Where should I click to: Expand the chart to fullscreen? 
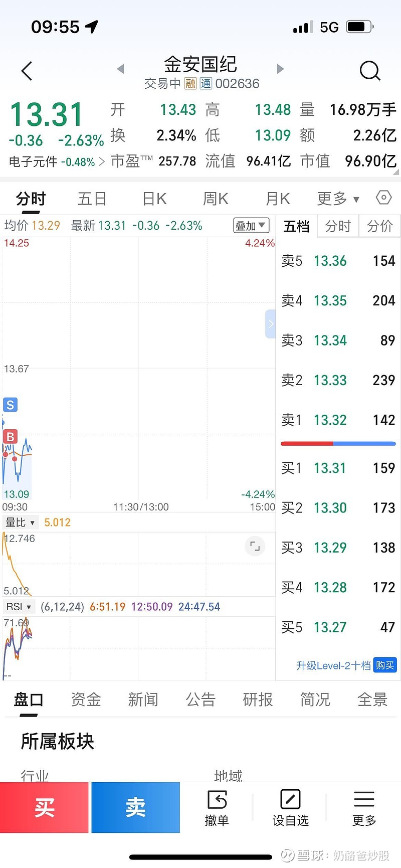(x=255, y=546)
